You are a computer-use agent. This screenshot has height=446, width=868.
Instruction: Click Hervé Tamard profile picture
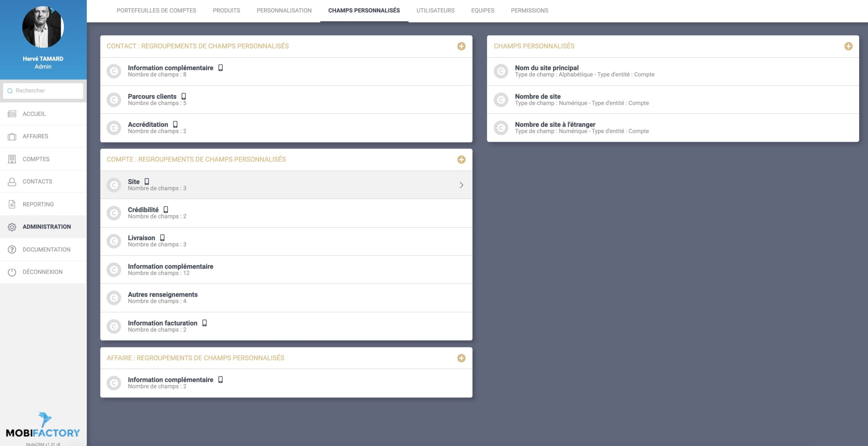click(x=43, y=27)
